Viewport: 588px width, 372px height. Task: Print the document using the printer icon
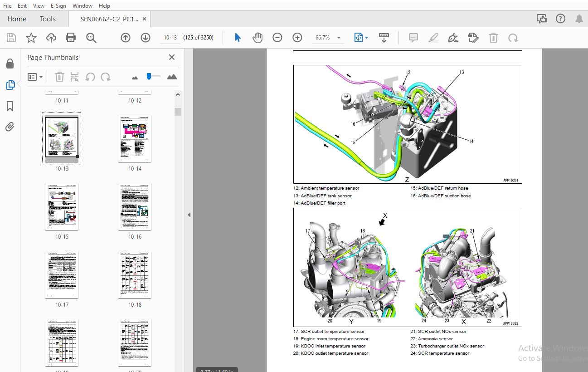click(71, 38)
